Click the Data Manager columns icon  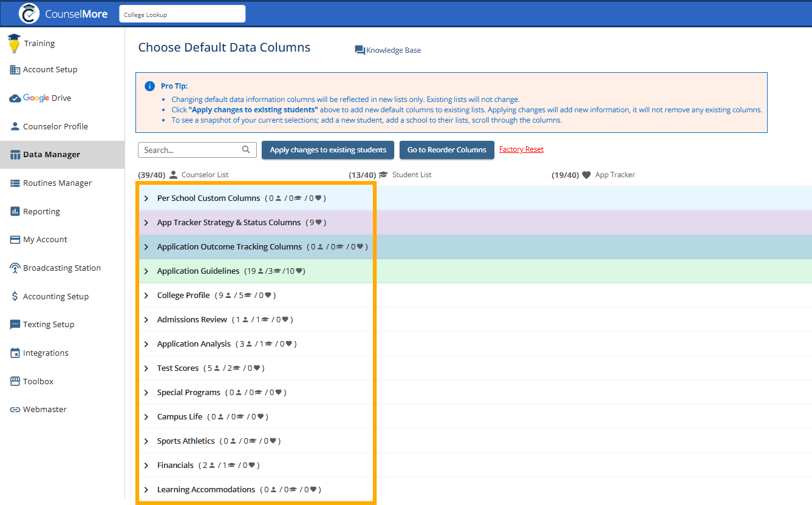click(15, 155)
